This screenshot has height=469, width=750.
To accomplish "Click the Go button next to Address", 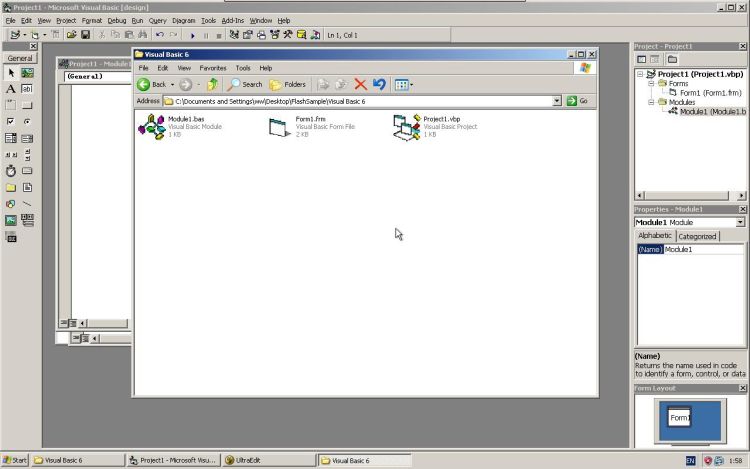I will (x=577, y=101).
